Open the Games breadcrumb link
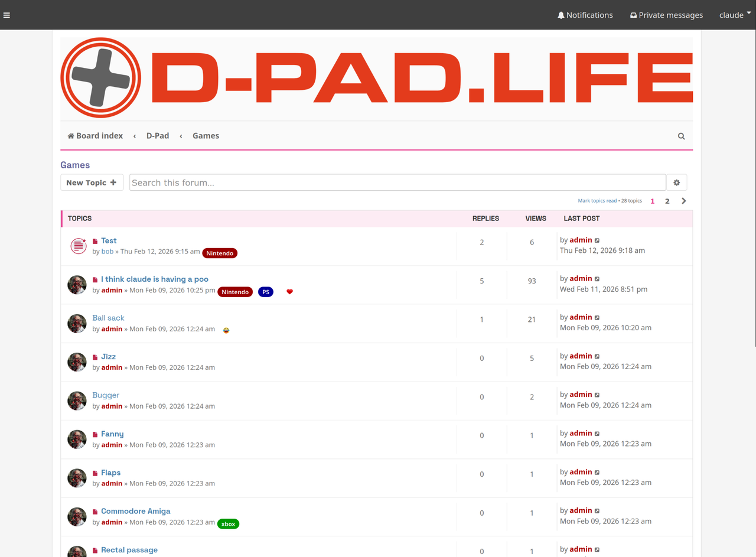The height and width of the screenshot is (557, 756). pos(206,136)
